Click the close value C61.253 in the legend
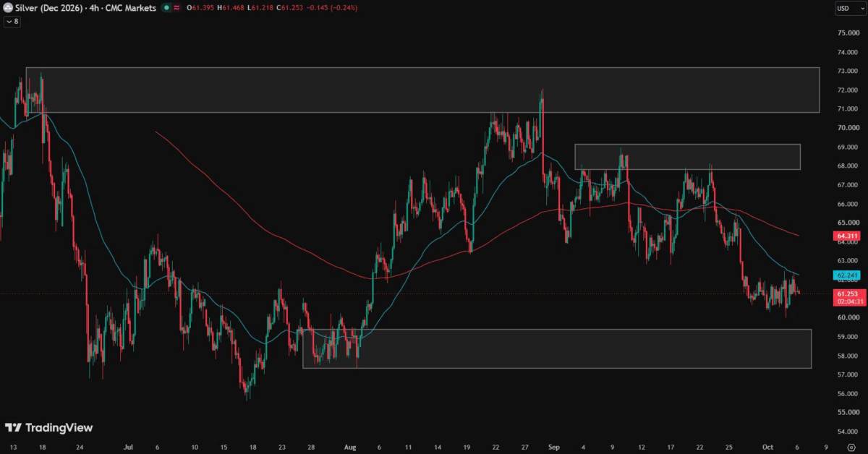 pos(290,8)
